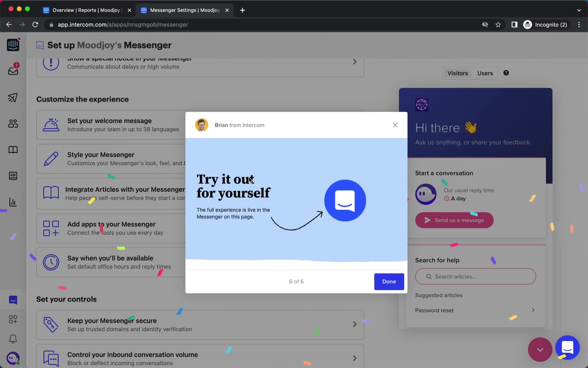Click Done to close the tutorial
Image resolution: width=588 pixels, height=368 pixels.
[389, 281]
